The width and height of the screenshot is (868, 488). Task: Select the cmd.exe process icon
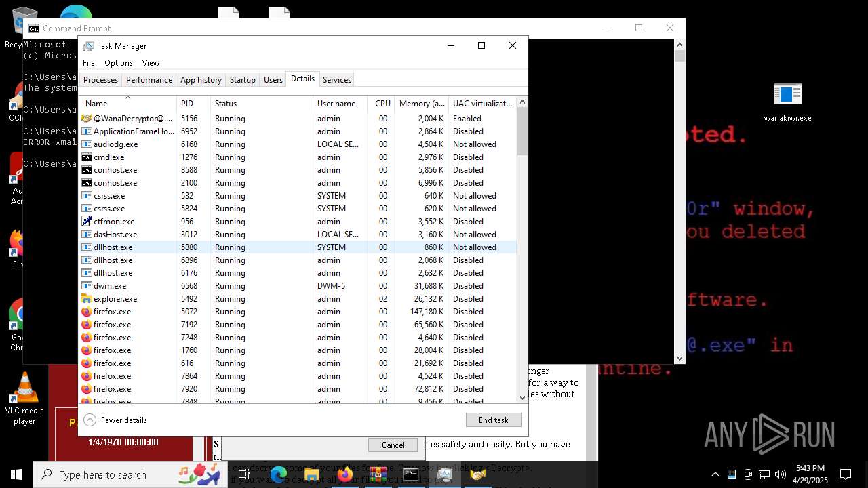[87, 157]
